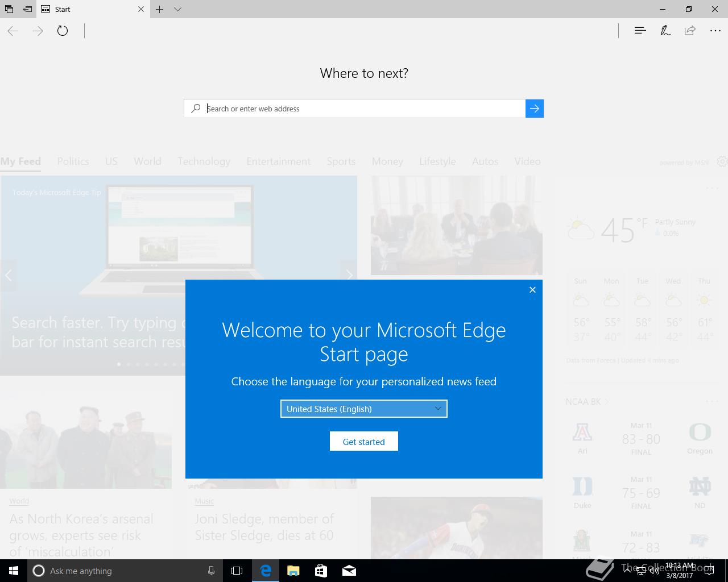Switch to Politics feed tab

73,161
